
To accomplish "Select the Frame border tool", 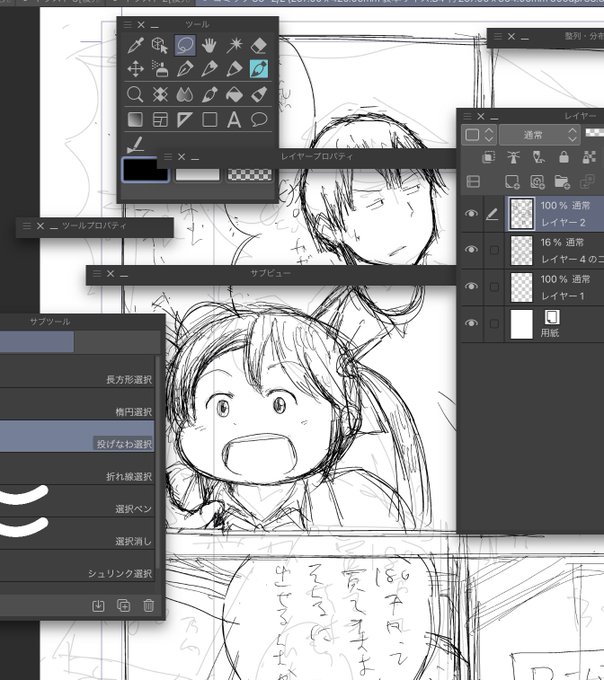I will [160, 119].
